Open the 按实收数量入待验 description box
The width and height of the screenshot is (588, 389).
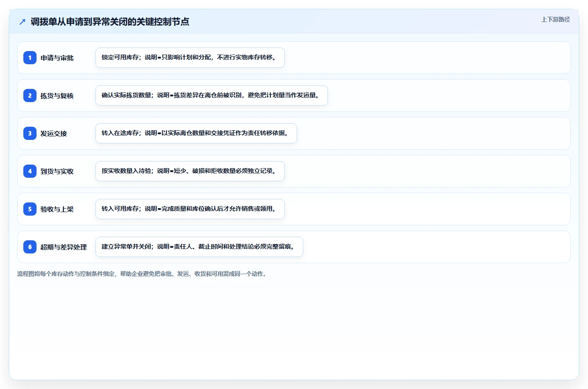(190, 171)
